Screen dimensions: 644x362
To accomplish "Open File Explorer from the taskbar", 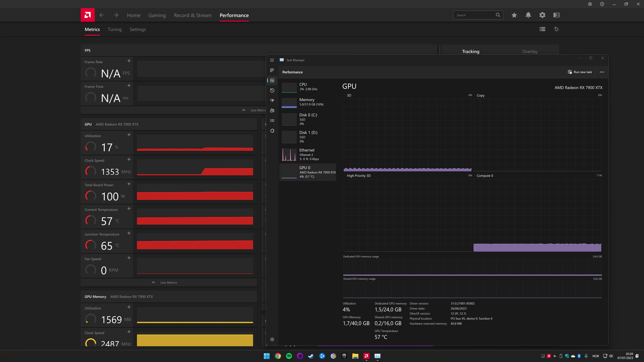I will pos(355,356).
